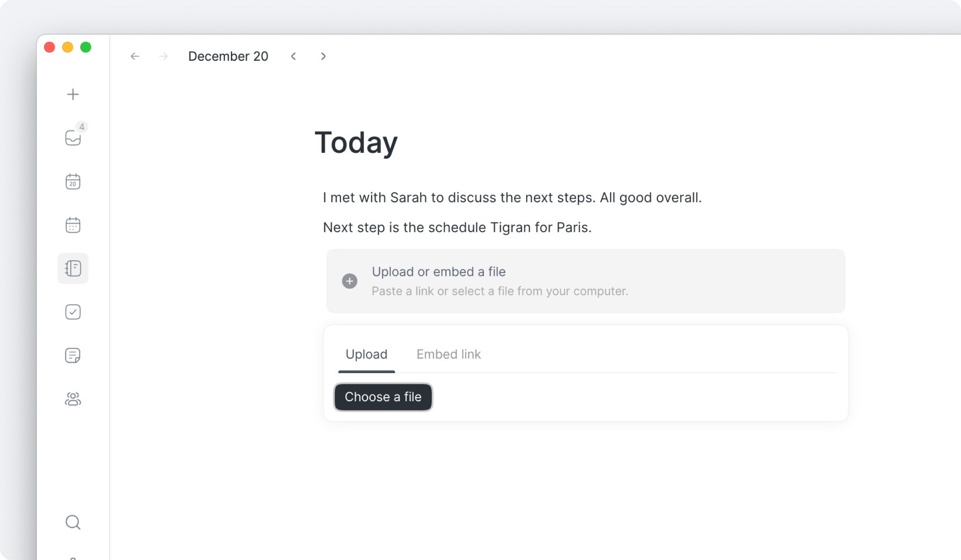This screenshot has width=961, height=560.
Task: Open the calendar view in sidebar
Action: (73, 225)
